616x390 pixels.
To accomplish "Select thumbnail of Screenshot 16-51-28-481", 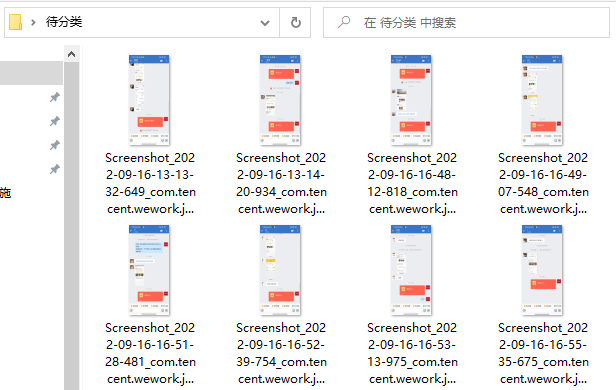I will tap(149, 270).
